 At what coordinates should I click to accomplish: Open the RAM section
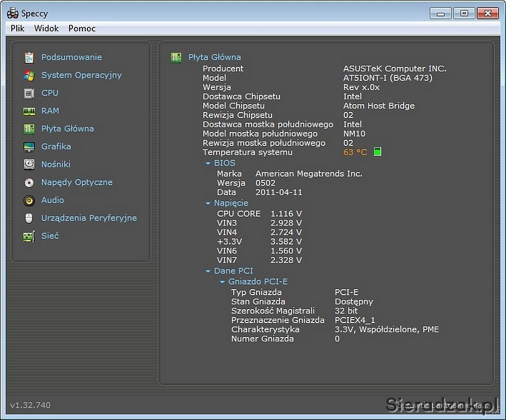(50, 111)
